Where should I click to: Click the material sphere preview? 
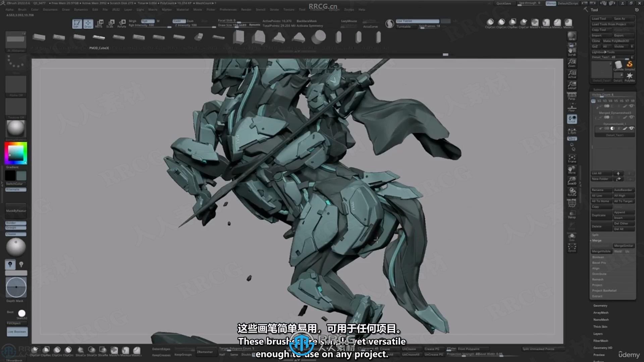coord(16,128)
